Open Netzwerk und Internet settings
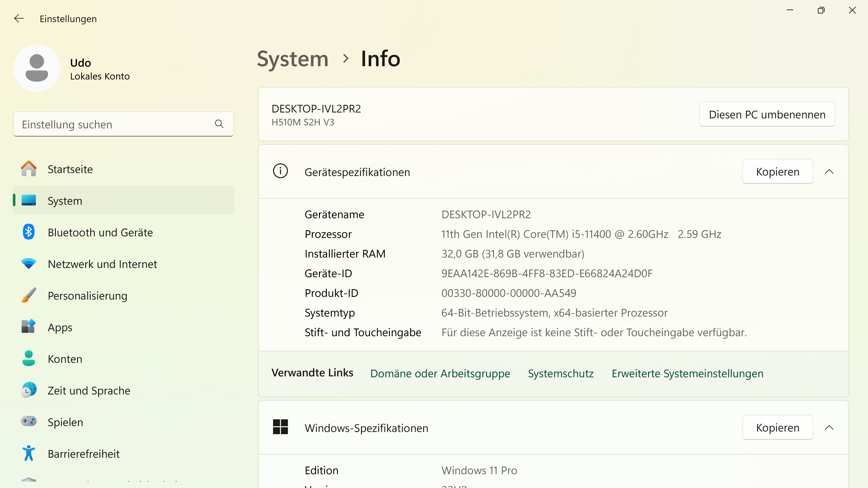 coord(123,264)
